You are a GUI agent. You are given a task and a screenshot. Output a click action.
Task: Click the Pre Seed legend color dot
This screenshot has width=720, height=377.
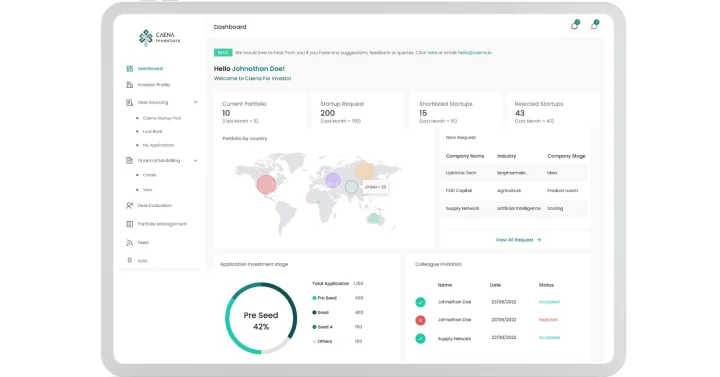(314, 298)
